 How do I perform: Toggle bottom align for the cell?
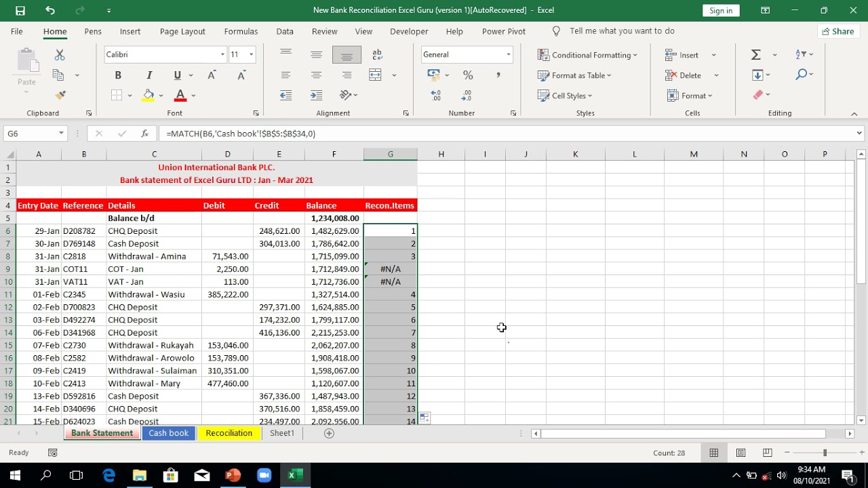[x=347, y=55]
